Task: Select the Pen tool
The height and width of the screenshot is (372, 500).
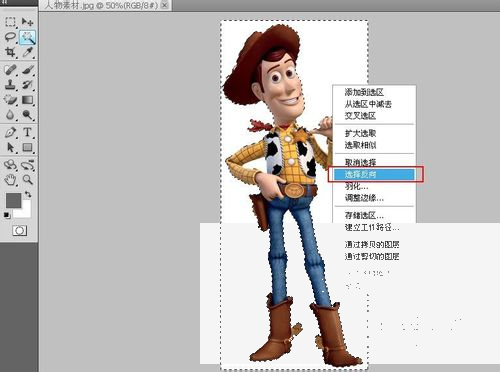Action: (x=10, y=132)
